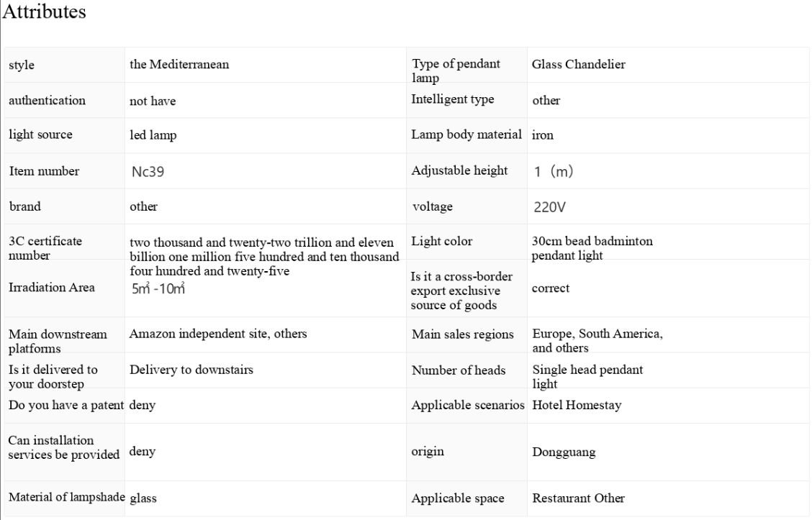Click the 'Delivery to downstairs' value
The height and width of the screenshot is (520, 812).
coord(191,370)
